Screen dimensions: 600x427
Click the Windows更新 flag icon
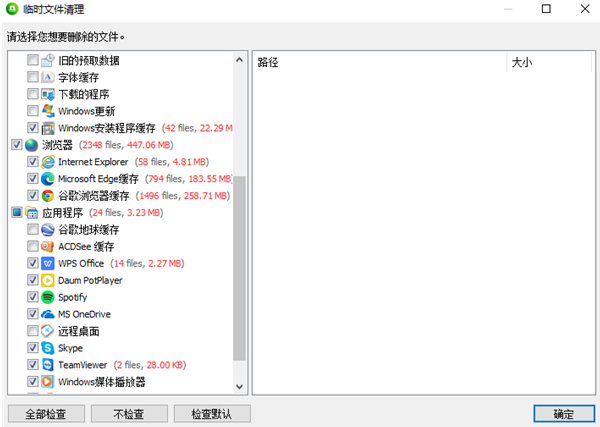[48, 111]
